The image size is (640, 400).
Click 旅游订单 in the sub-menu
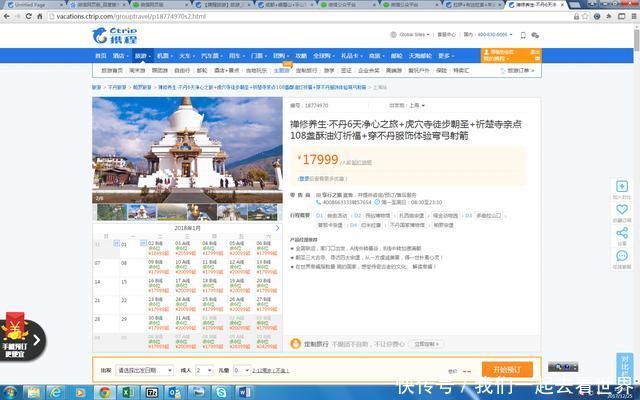pos(518,71)
